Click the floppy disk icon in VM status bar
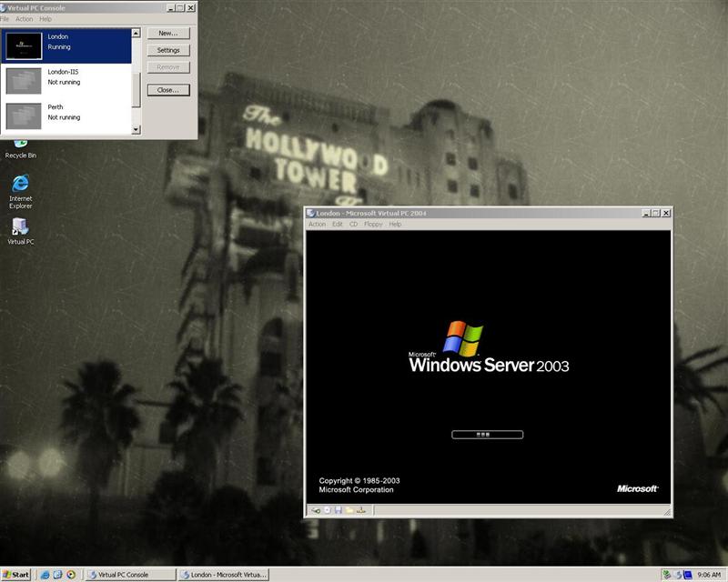 click(x=338, y=510)
